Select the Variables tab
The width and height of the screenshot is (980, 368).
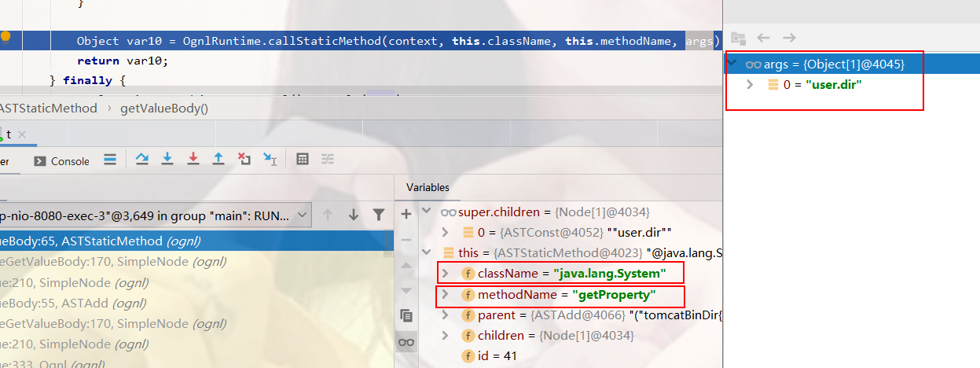click(428, 187)
